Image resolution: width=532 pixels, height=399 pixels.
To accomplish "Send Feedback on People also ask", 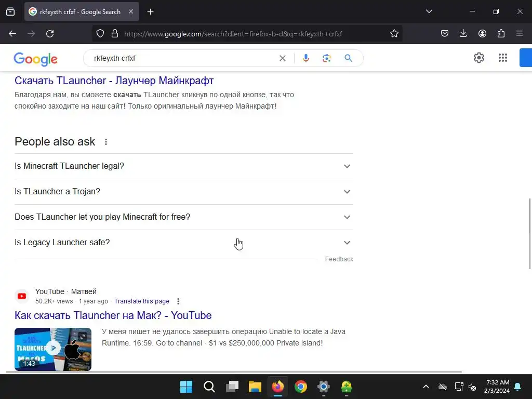I will pyautogui.click(x=339, y=259).
